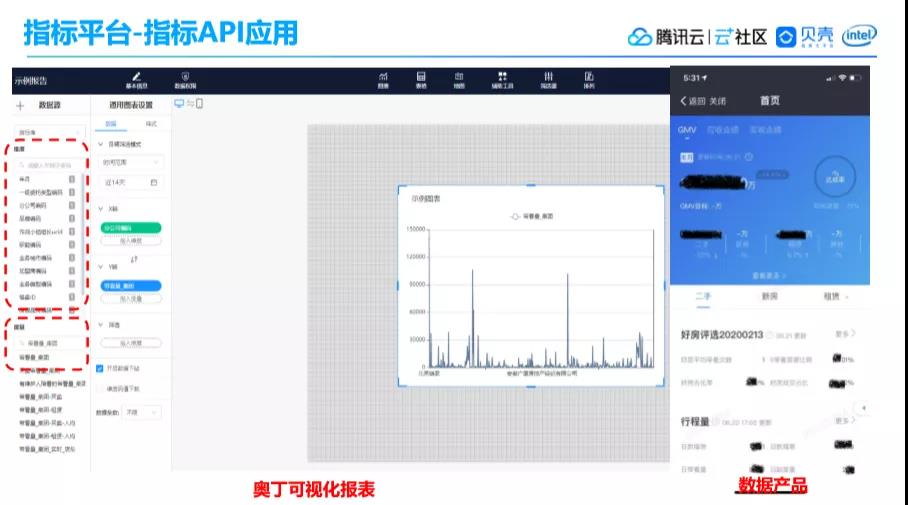Click the 更多 link beside 好房评选20200213
This screenshot has height=505, width=908.
[x=845, y=334]
